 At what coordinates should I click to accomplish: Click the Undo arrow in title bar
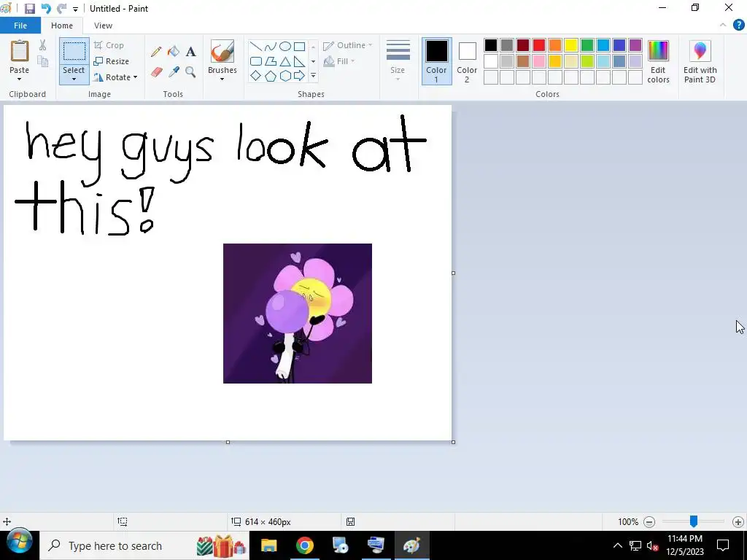coord(46,9)
